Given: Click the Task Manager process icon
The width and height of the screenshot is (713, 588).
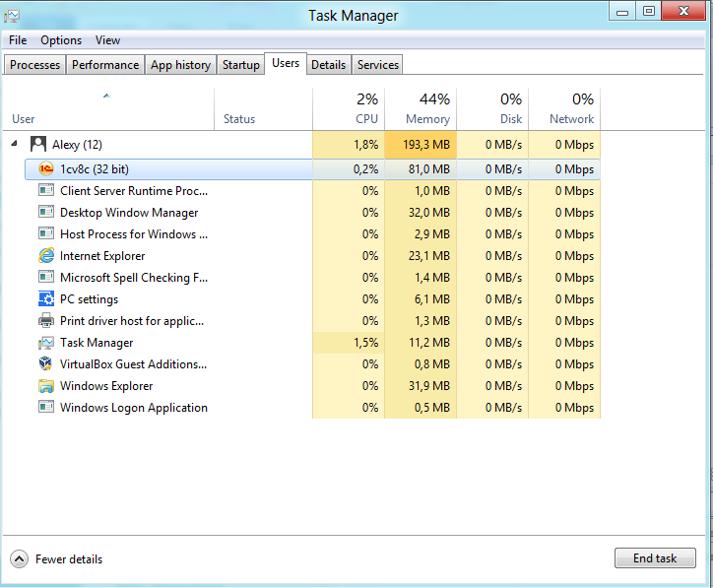Looking at the screenshot, I should pos(46,343).
